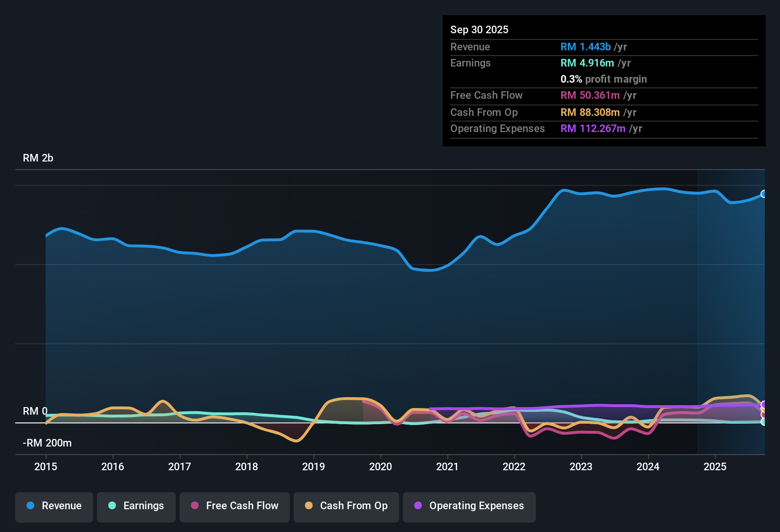
Task: Select the revenue endpoint marker on the chart
Action: click(x=764, y=194)
